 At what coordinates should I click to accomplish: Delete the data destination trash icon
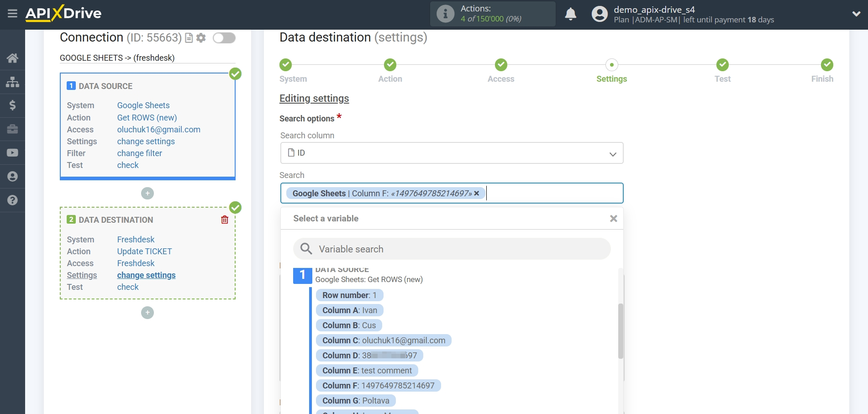click(x=225, y=220)
